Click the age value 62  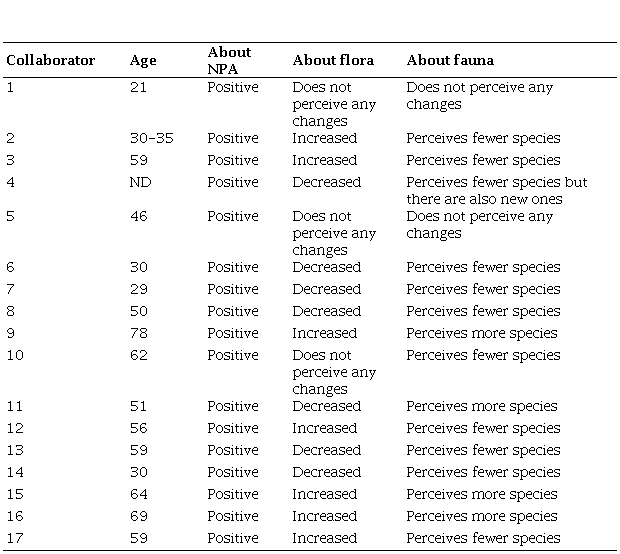point(139,355)
